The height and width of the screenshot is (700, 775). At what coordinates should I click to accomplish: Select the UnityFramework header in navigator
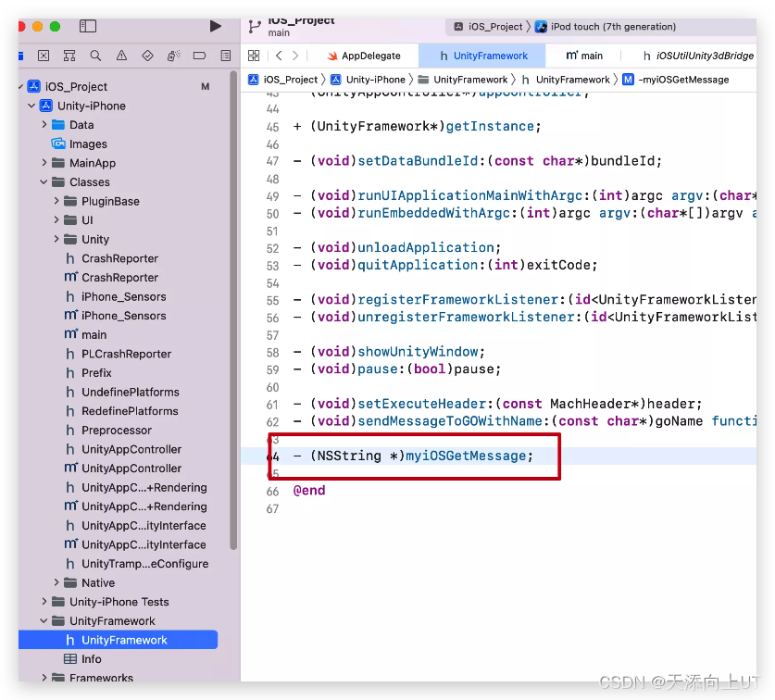[x=119, y=640]
